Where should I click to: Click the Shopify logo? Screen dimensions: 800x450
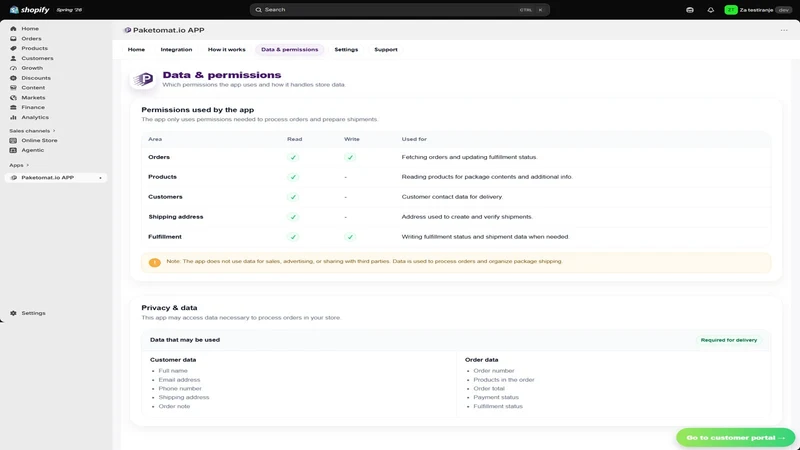[x=30, y=10]
